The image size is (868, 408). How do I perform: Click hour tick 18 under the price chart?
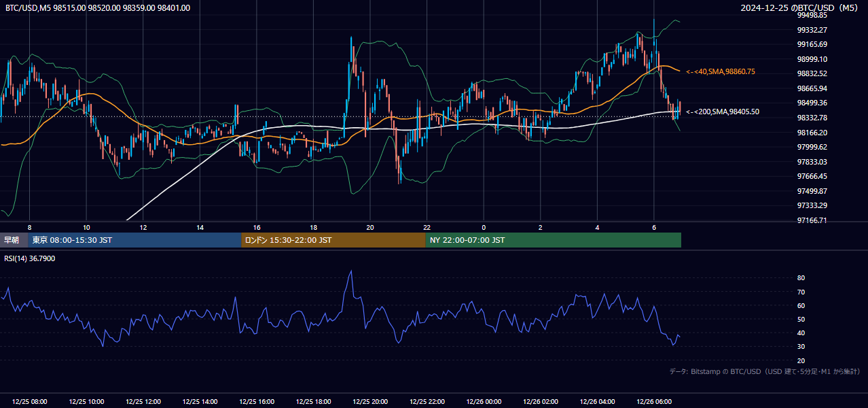click(313, 227)
